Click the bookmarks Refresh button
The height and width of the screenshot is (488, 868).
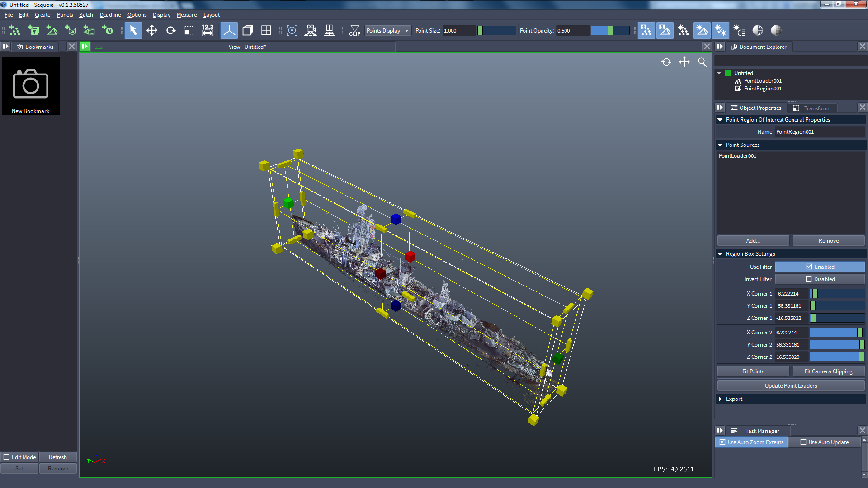pos(58,457)
